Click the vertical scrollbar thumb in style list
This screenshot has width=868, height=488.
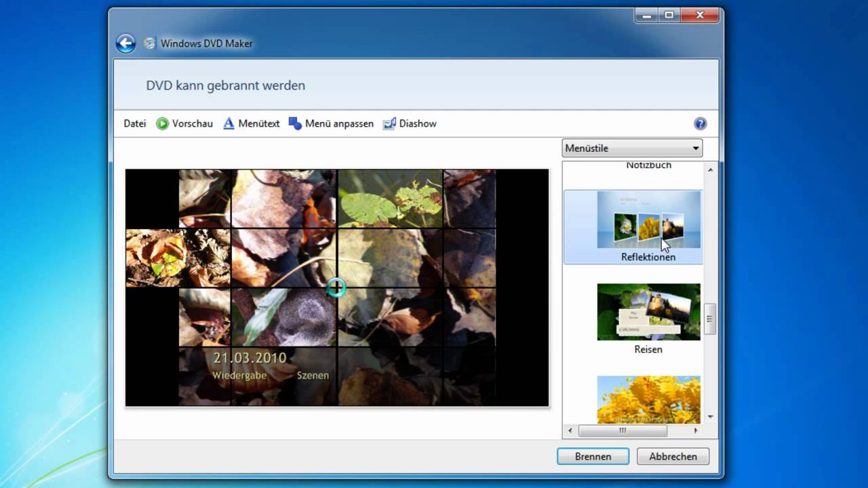point(710,319)
